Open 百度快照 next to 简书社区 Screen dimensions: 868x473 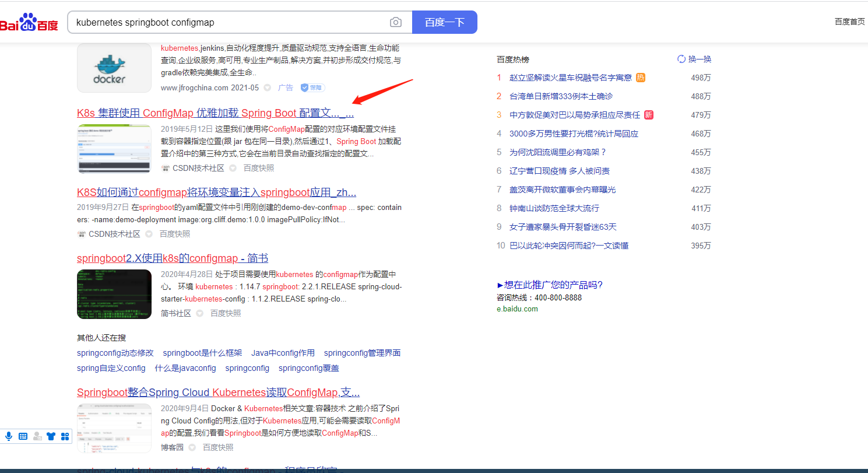point(225,313)
